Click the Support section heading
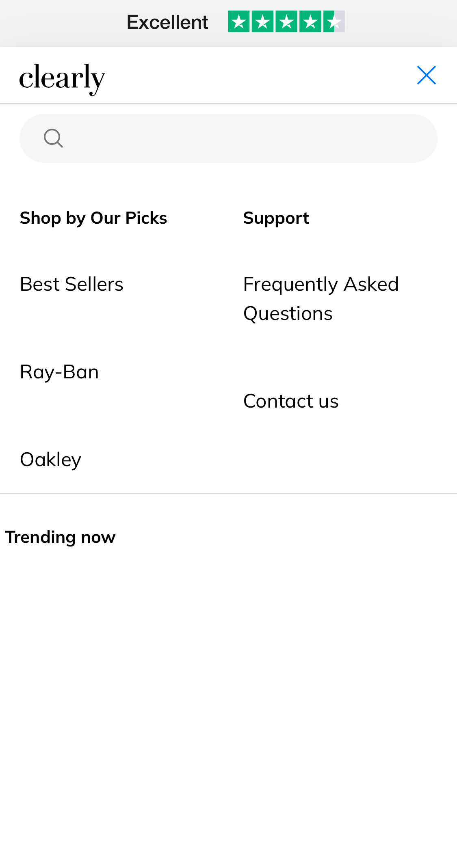The height and width of the screenshot is (868, 457). tap(276, 218)
